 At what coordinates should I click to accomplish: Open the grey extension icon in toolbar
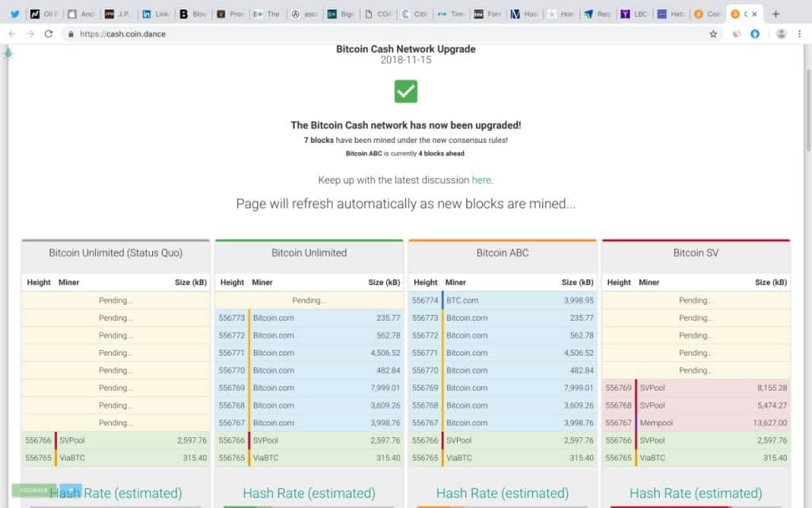[x=737, y=33]
